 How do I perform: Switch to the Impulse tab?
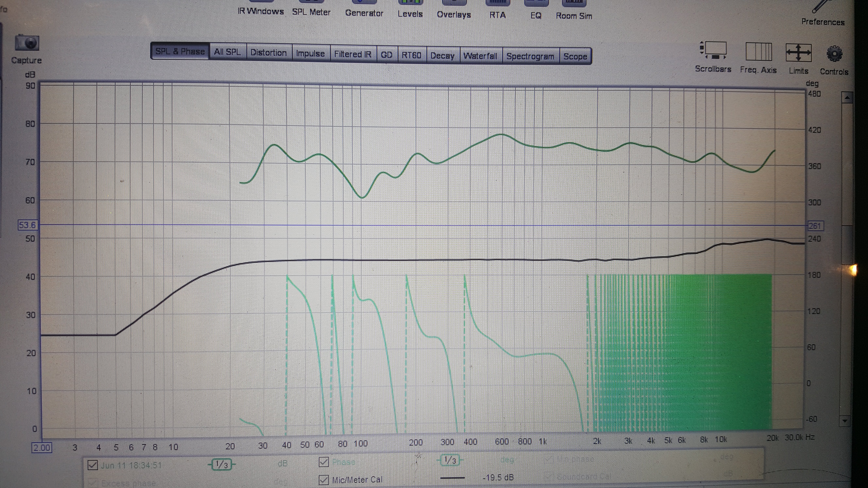(310, 53)
